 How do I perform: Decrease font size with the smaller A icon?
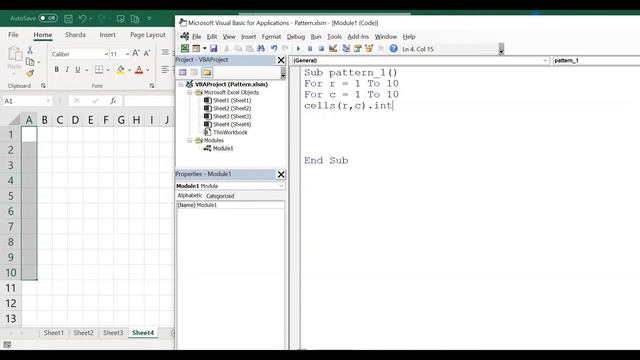click(x=147, y=53)
